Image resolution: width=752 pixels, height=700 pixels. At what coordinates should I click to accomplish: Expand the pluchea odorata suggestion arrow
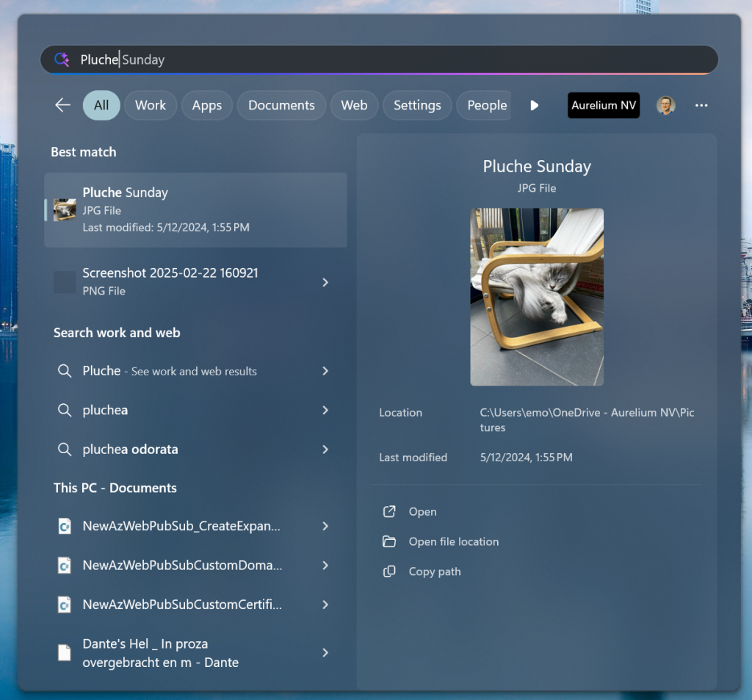coord(325,449)
